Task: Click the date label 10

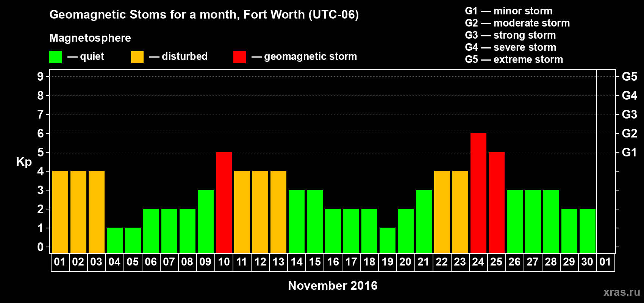Action: (x=224, y=262)
